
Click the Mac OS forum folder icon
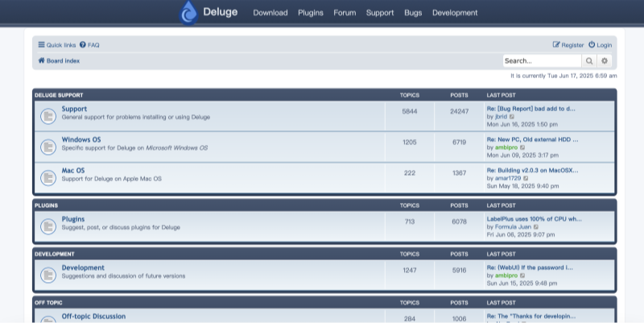pos(48,178)
